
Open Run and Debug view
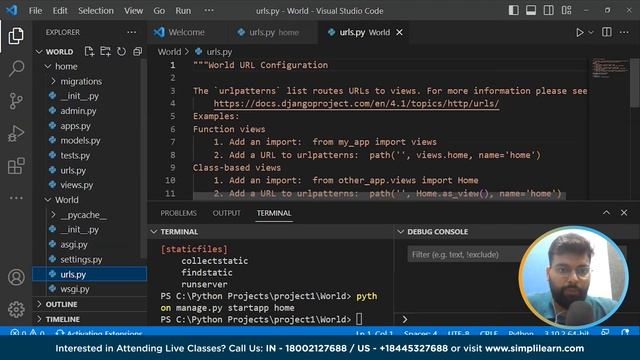point(16,133)
